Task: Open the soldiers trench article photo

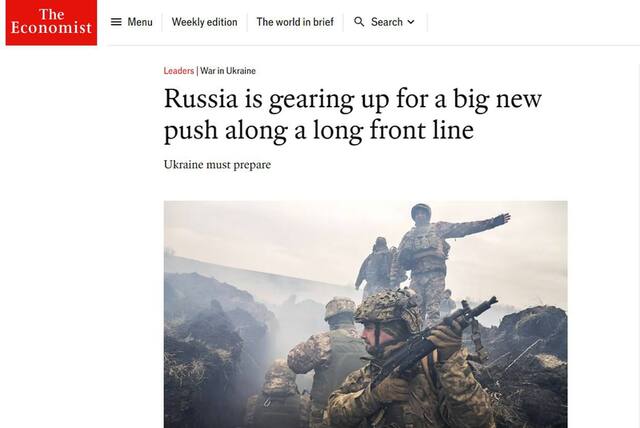Action: tap(365, 314)
